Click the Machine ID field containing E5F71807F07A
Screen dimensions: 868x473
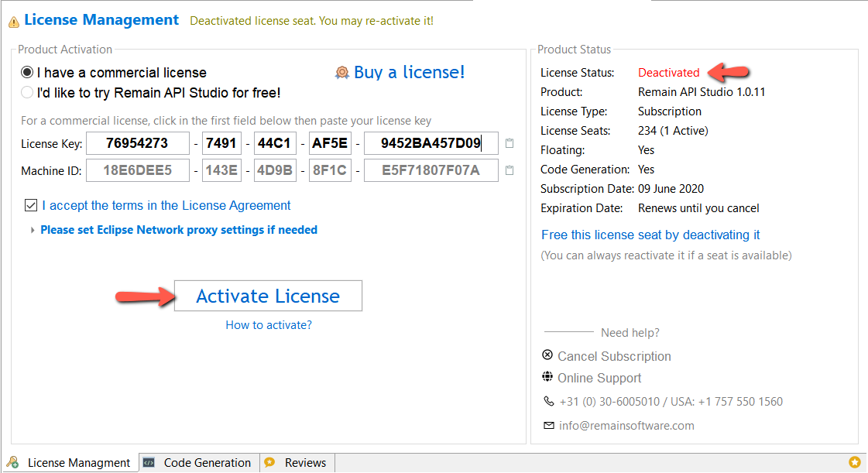click(431, 170)
